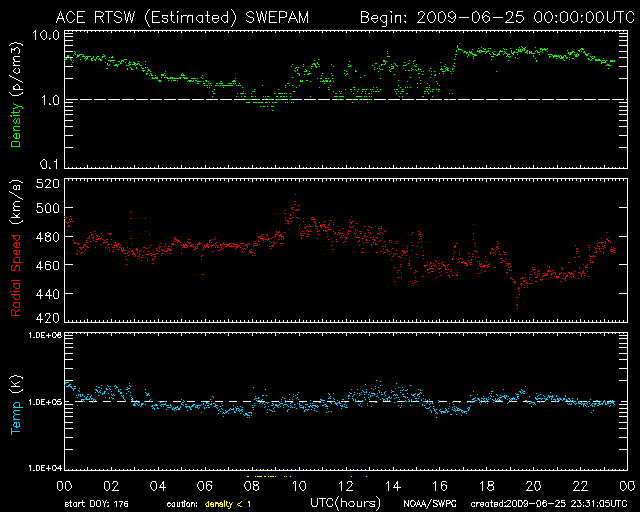Click the '1.0E+05' temperature axis value
Viewport: 640px width, 512px height.
point(45,402)
